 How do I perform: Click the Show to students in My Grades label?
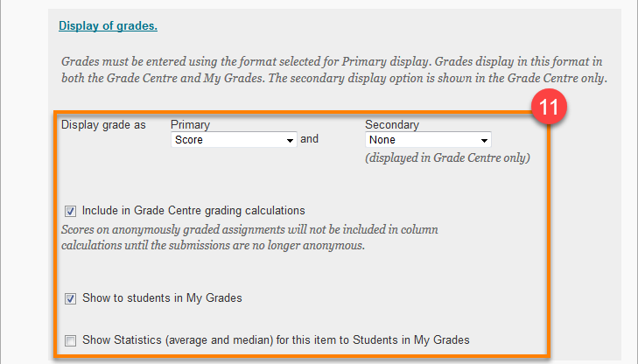coord(162,298)
